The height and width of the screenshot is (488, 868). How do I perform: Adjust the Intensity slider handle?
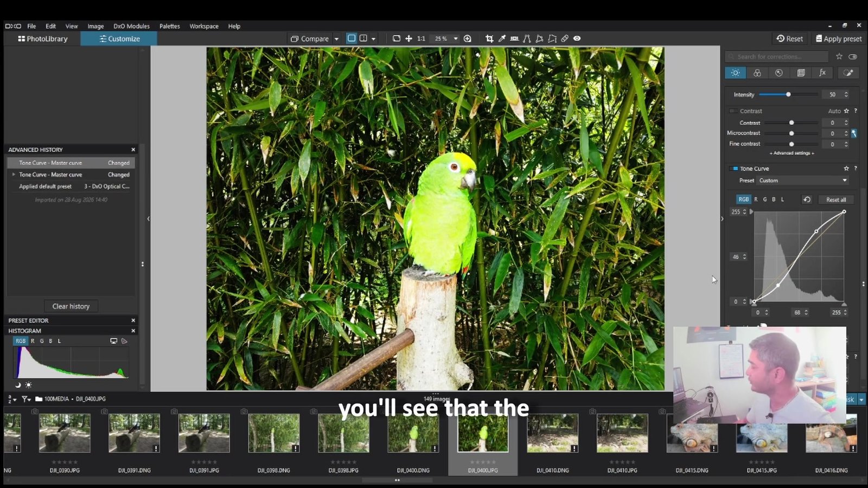[788, 94]
